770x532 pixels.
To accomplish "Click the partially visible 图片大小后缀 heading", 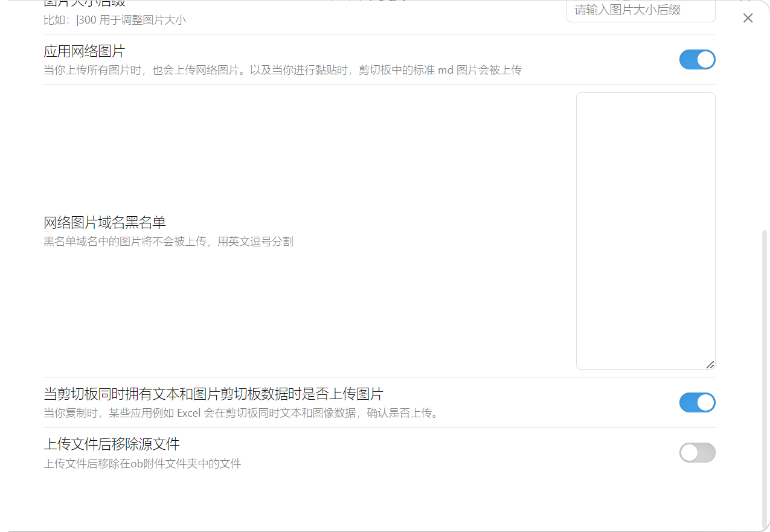I will pyautogui.click(x=84, y=3).
